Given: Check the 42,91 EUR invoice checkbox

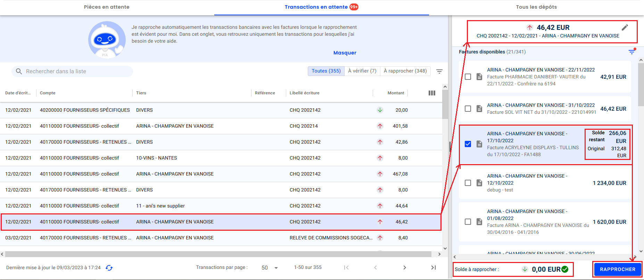Looking at the screenshot, I should (468, 77).
